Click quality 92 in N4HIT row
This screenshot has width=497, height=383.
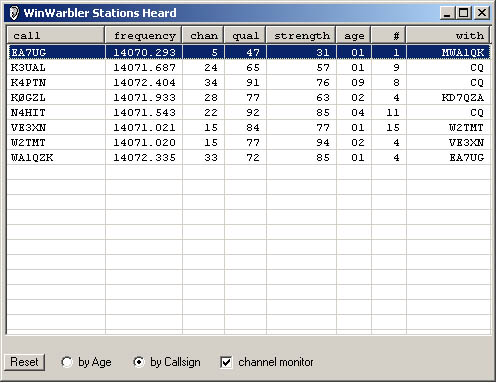[x=253, y=113]
